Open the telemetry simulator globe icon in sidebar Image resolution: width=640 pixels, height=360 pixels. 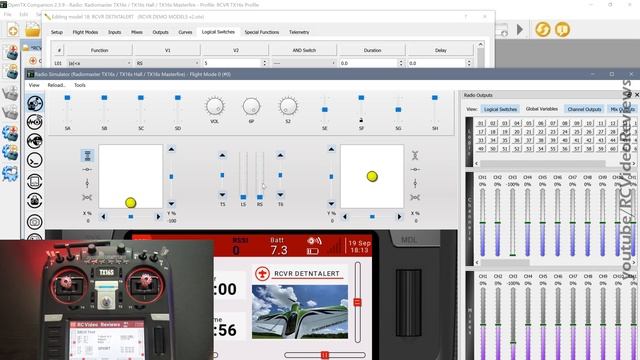coord(35,141)
